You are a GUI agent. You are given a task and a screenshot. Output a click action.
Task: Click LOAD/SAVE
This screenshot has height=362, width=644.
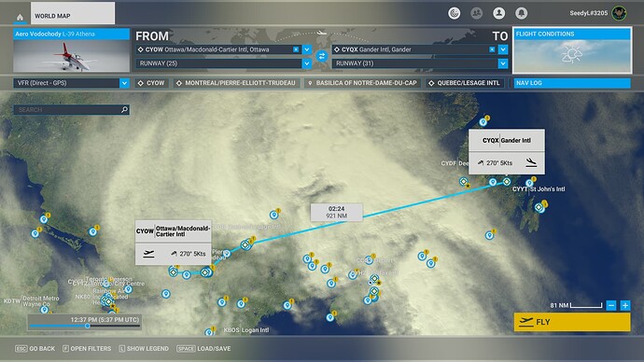[203, 348]
